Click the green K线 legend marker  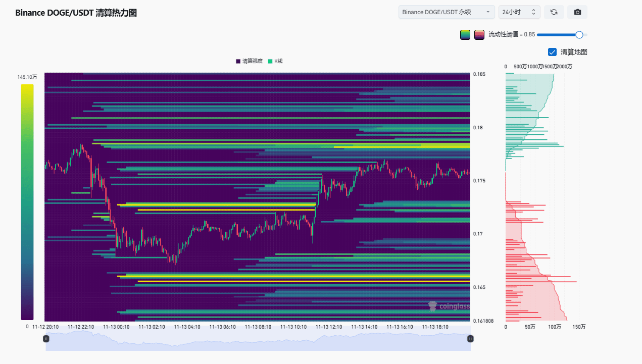point(270,61)
